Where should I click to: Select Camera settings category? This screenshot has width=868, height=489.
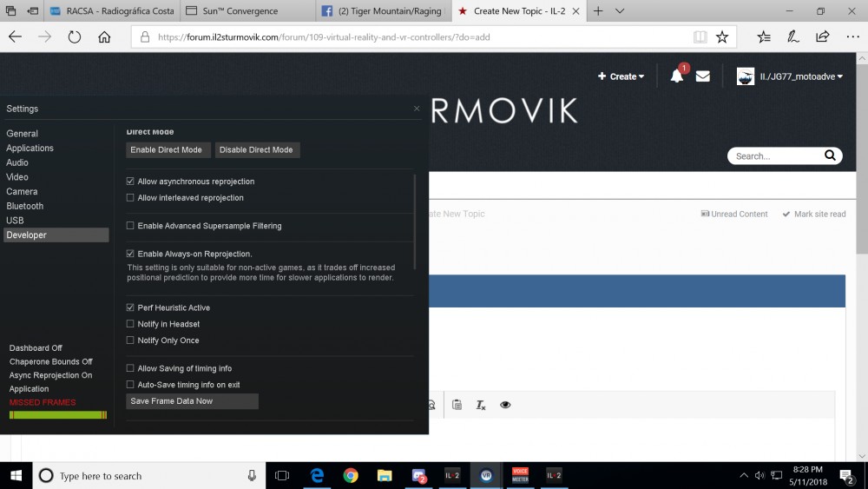(x=23, y=191)
